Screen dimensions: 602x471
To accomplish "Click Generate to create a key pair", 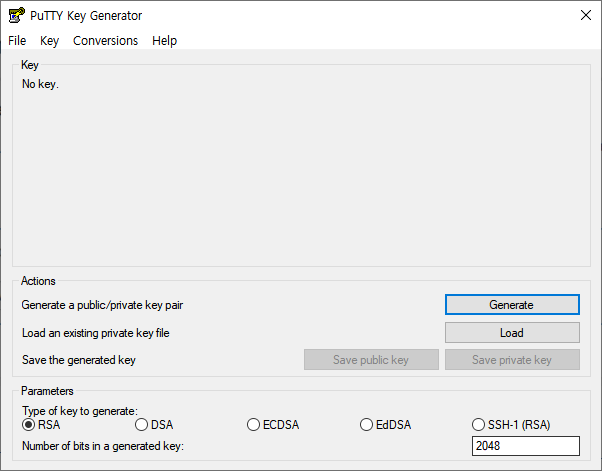I will tap(512, 305).
